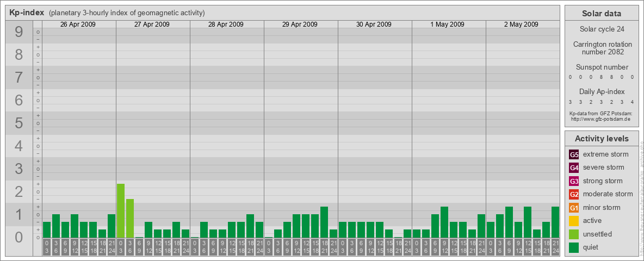The image size is (644, 261).
Task: Click the 'Daily Ap-index' label
Action: tap(602, 91)
